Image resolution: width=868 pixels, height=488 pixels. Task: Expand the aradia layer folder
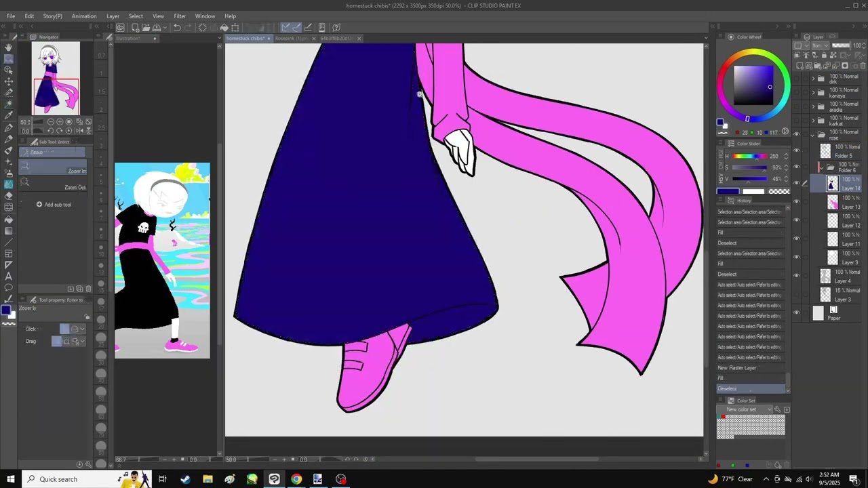[x=813, y=106]
